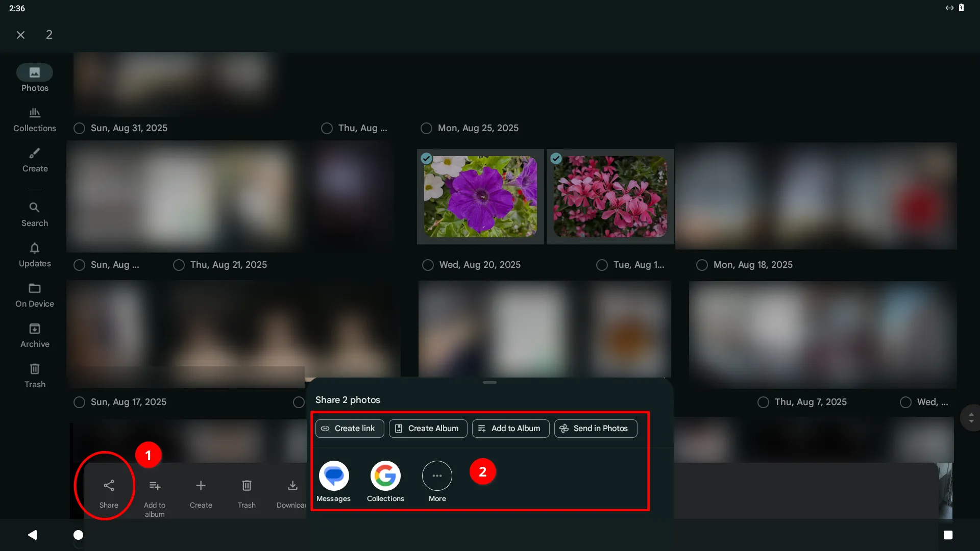The height and width of the screenshot is (551, 980).
Task: Select all photos from Sun, Aug 31, 2025
Action: click(79, 128)
